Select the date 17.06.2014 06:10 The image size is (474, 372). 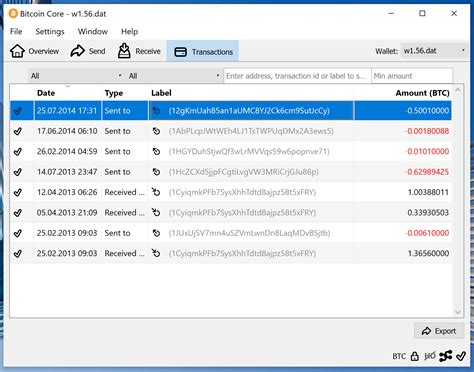67,131
